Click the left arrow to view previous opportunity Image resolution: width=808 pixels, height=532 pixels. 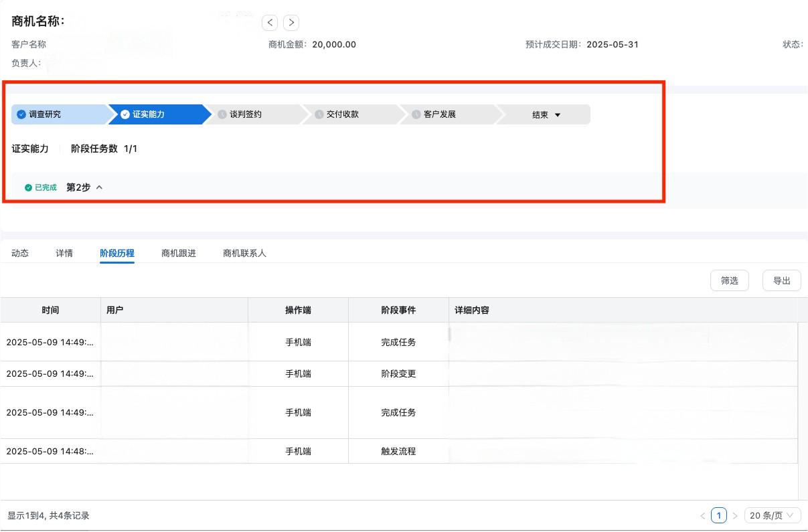[x=270, y=22]
